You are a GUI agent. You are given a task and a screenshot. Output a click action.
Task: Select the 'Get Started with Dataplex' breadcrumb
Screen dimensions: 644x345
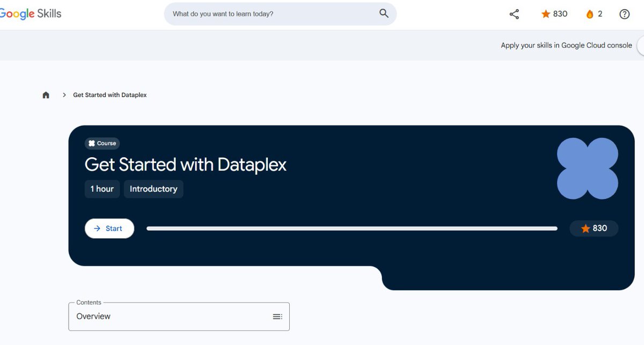[110, 95]
